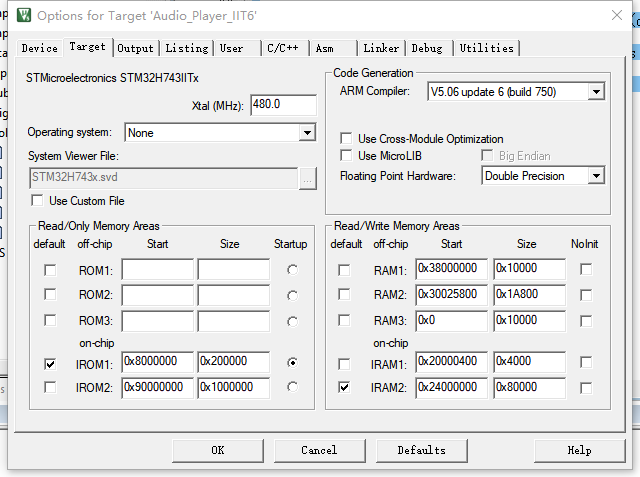640x477 pixels.
Task: Toggle Use MicroLIB checkbox
Action: [346, 155]
